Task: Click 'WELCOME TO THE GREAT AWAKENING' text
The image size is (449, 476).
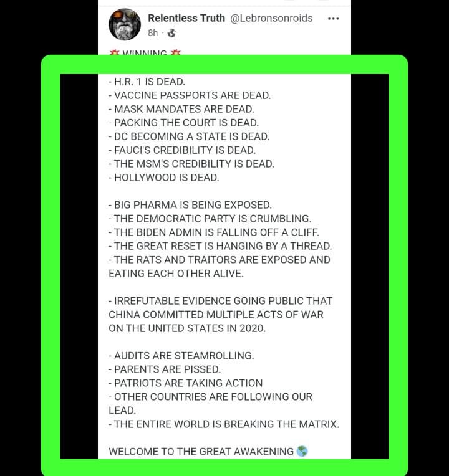Action: coord(201,452)
